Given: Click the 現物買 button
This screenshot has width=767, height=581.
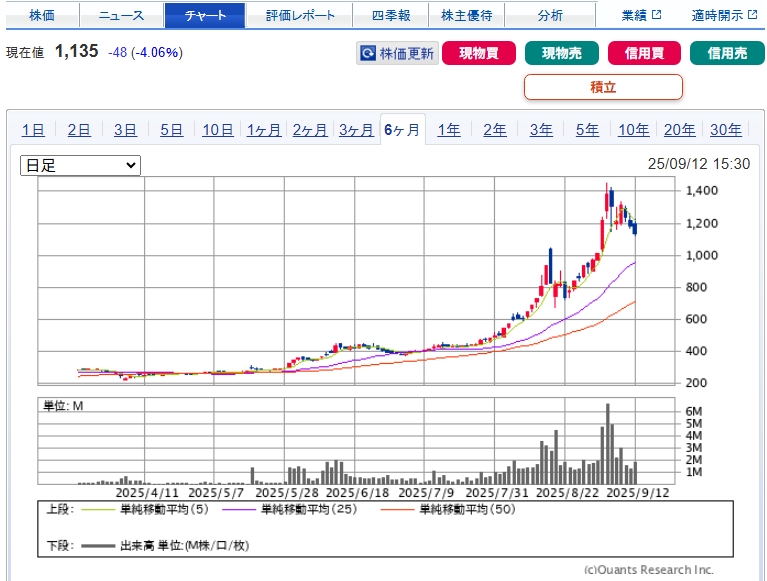Looking at the screenshot, I should point(479,53).
